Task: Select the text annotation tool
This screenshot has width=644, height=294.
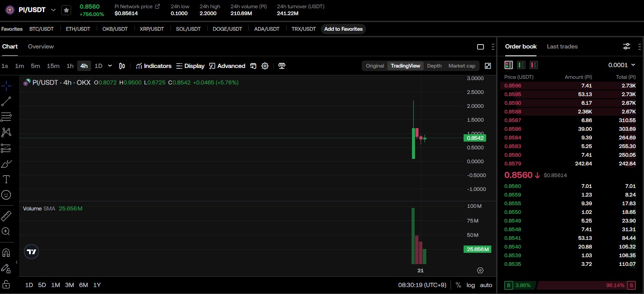Action: [6, 179]
